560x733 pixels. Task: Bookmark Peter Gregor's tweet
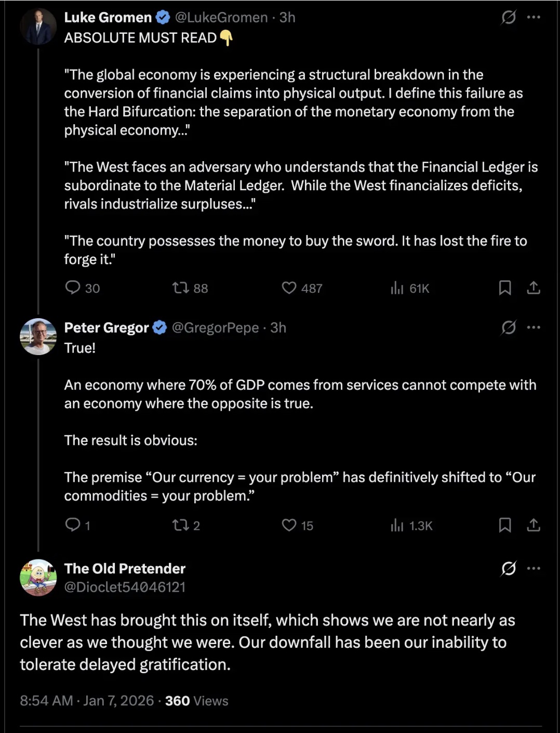505,525
